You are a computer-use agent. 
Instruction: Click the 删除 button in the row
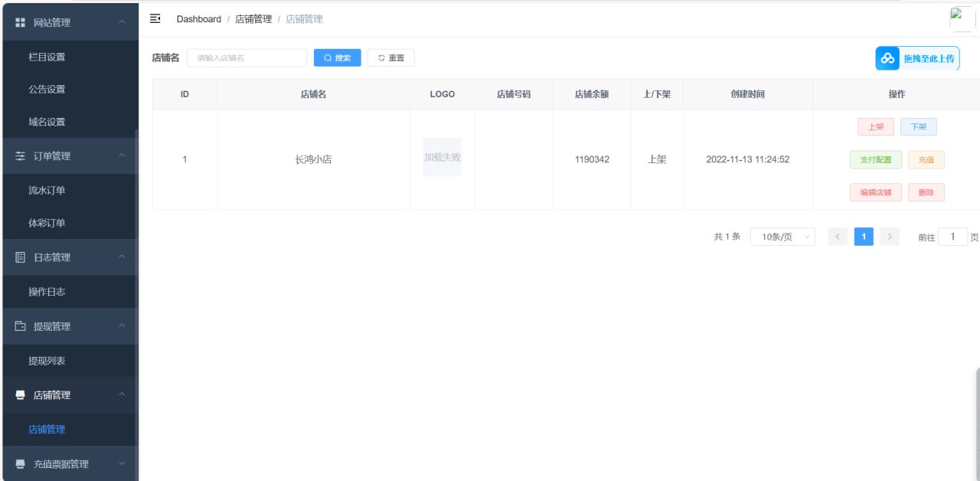coord(926,193)
